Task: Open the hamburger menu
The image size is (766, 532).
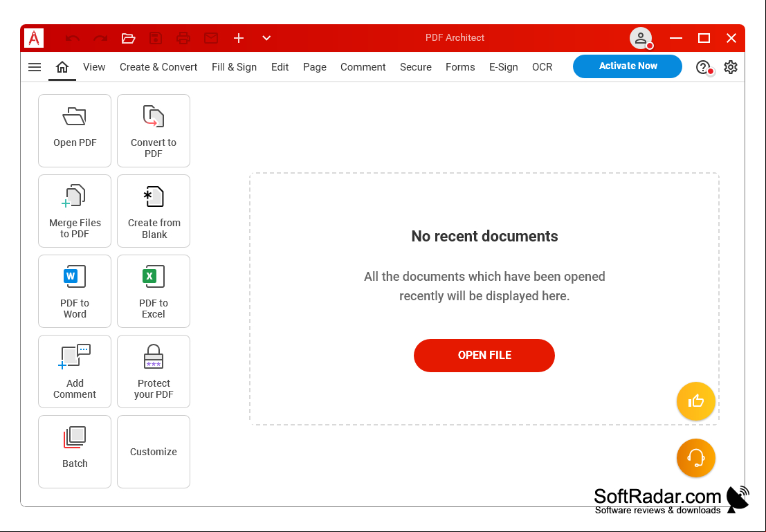Action: (35, 67)
